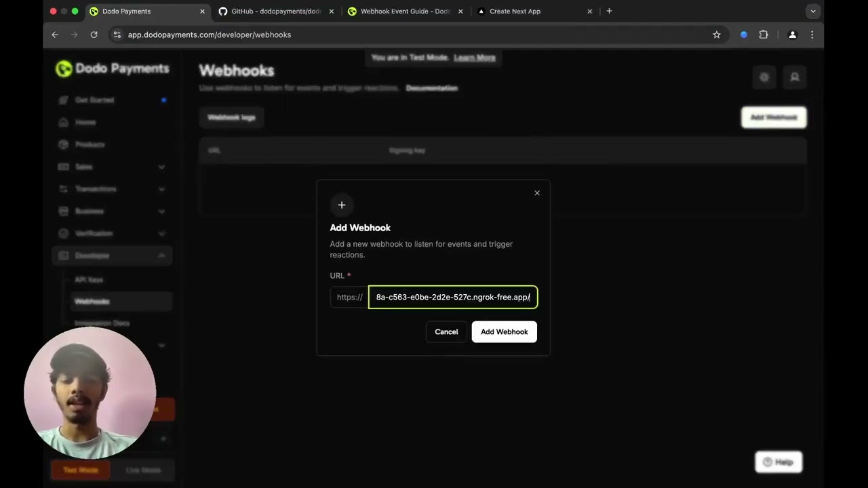Open the Extensions puzzle icon
The width and height of the screenshot is (868, 488).
(x=764, y=35)
